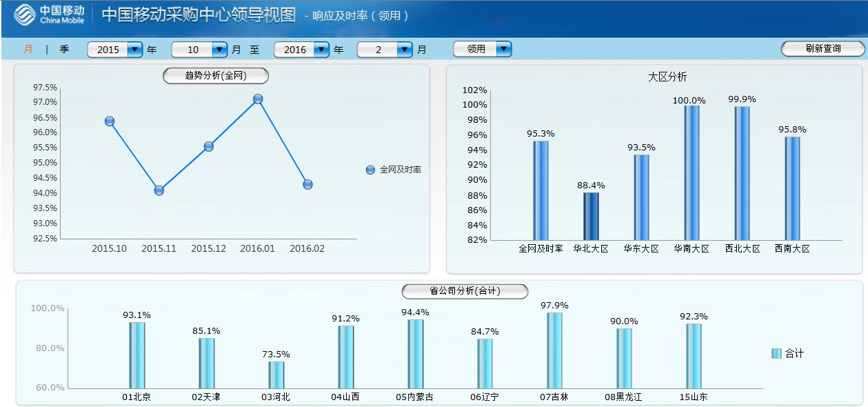The image size is (868, 407).
Task: Click the 03河北 bar showing 73.5%
Action: [276, 375]
